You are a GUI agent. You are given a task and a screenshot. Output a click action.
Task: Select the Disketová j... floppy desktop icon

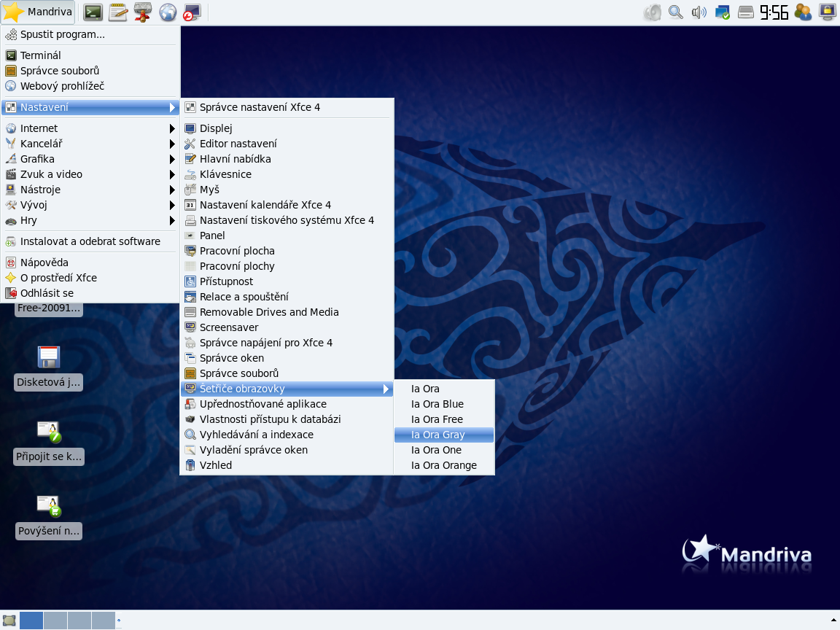[x=48, y=368]
